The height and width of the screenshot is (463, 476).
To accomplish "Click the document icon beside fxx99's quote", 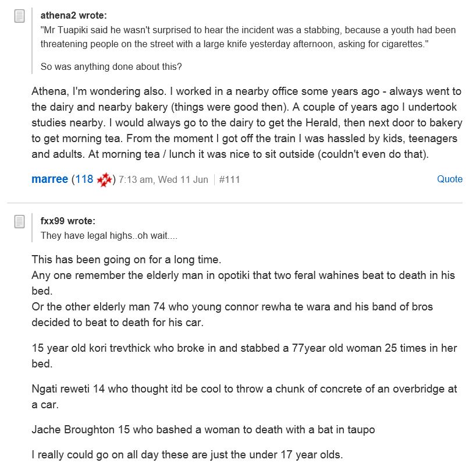I will [x=20, y=221].
